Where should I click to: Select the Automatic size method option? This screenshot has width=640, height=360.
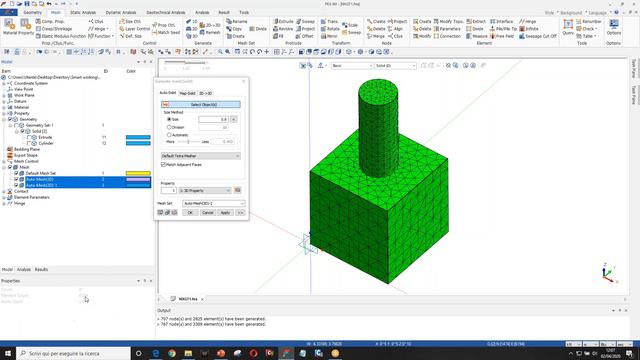click(x=169, y=135)
